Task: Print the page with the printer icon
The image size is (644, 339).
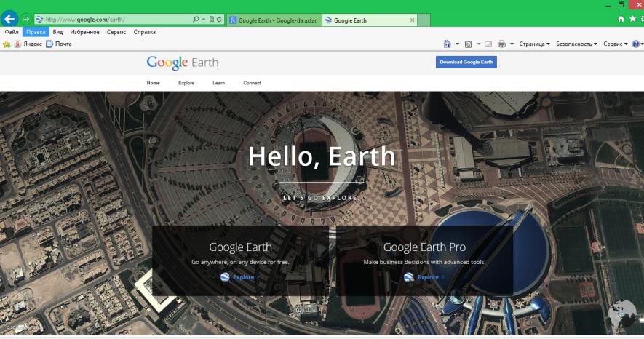Action: click(501, 44)
